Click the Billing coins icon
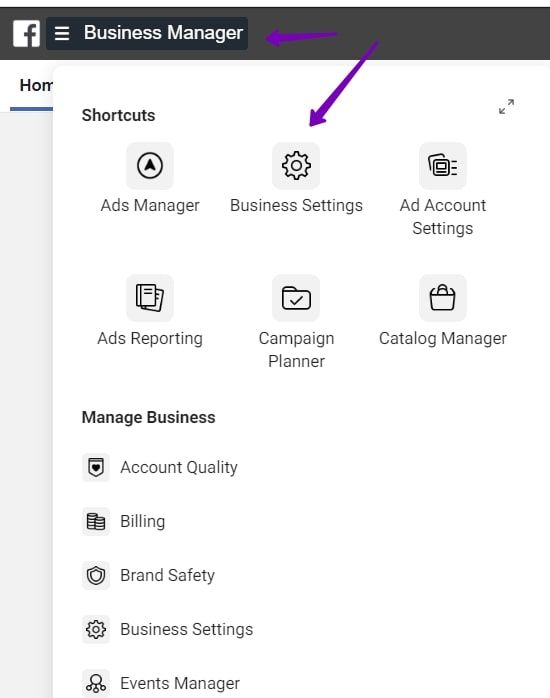This screenshot has height=698, width=550. click(96, 521)
